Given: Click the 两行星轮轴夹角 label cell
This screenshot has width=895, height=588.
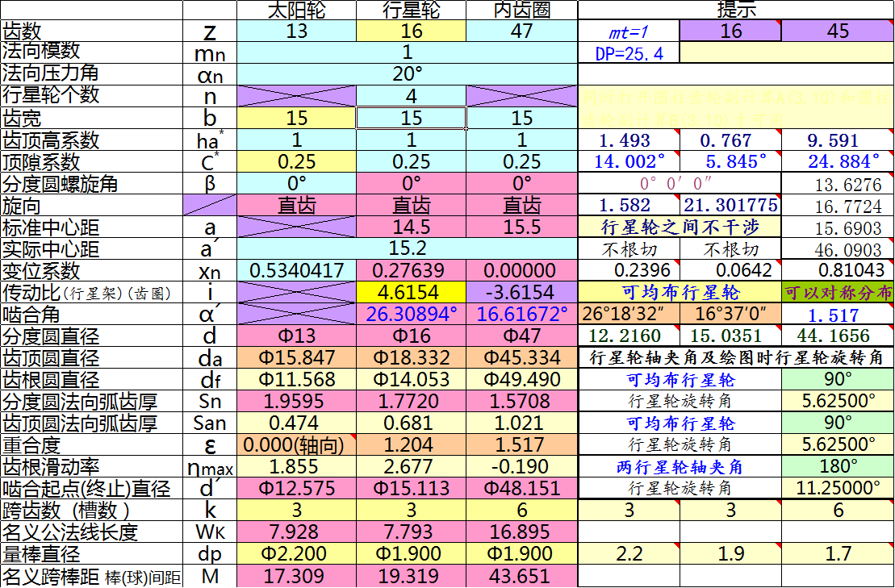Looking at the screenshot, I should (680, 466).
